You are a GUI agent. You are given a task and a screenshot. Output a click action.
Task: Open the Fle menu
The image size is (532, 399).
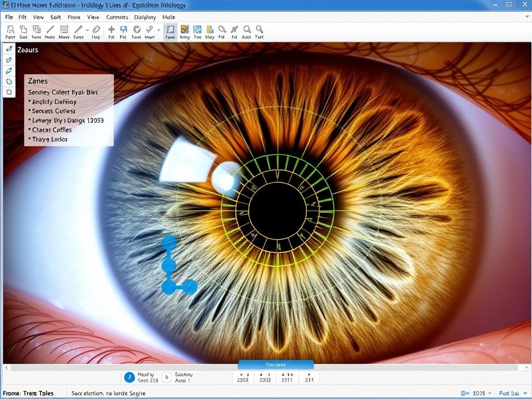(9, 17)
